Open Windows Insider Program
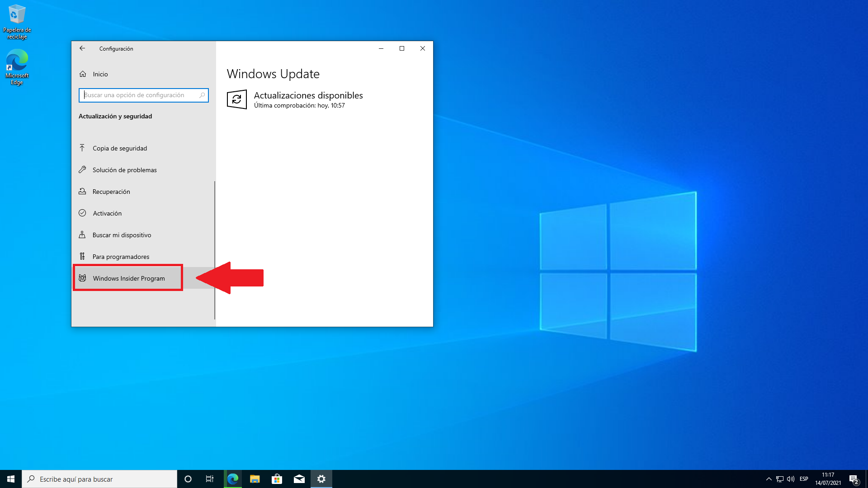This screenshot has width=868, height=488. tap(128, 278)
